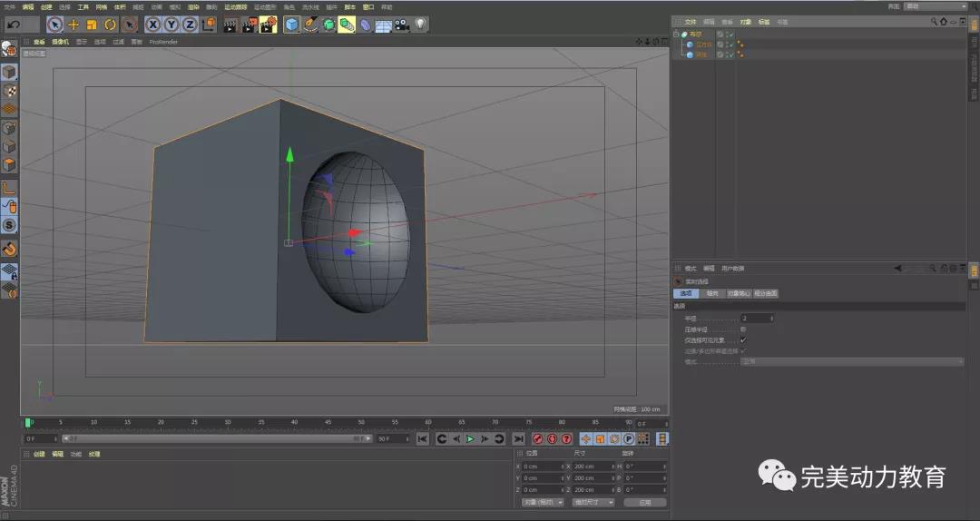Screen dimensions: 980x521
Task: Add a Cube primitive object
Action: click(291, 25)
